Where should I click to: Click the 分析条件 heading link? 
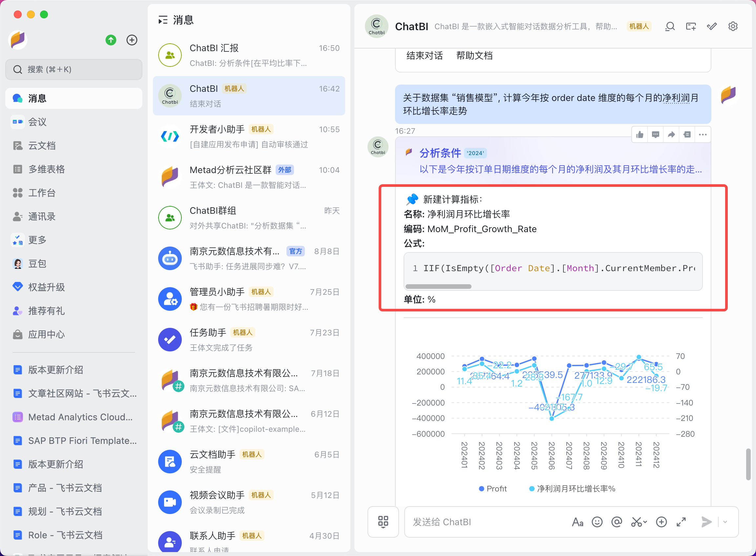click(x=440, y=153)
